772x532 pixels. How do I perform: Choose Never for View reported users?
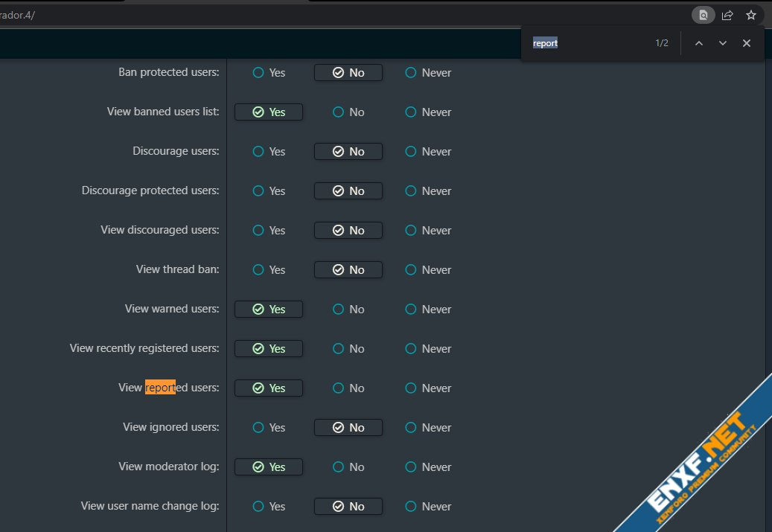[x=428, y=388]
